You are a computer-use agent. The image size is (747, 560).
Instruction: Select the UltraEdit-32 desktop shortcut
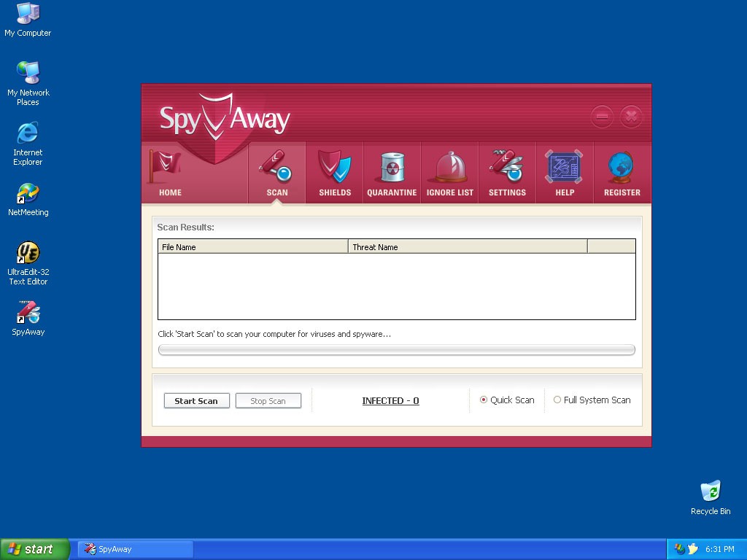28,263
